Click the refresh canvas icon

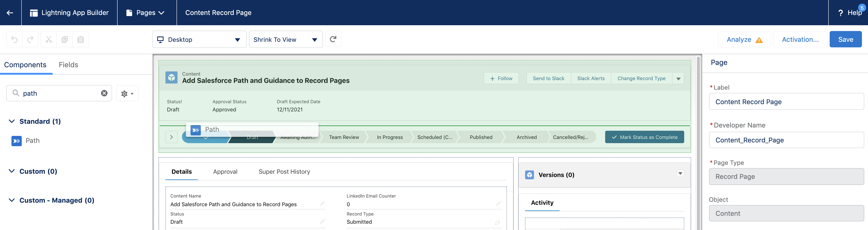[333, 39]
